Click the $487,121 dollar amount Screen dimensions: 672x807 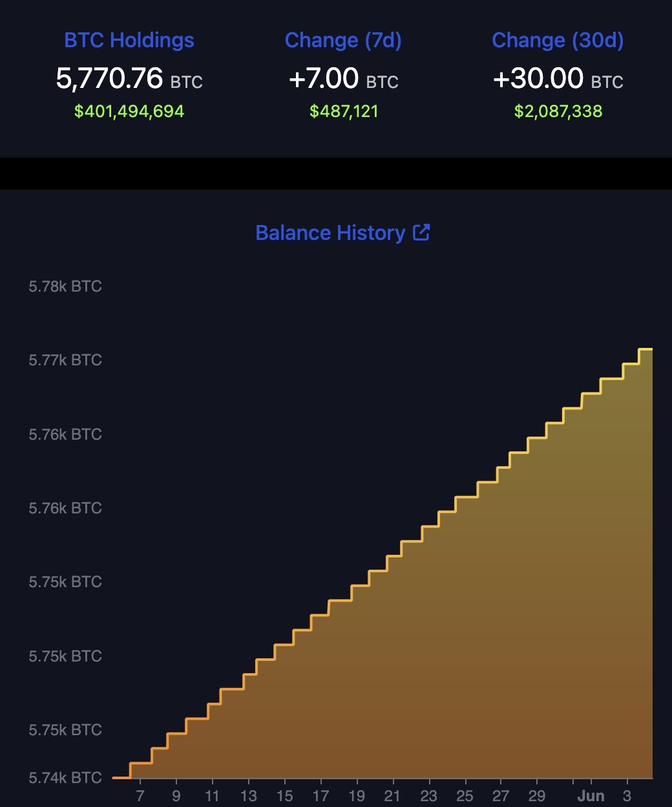344,111
